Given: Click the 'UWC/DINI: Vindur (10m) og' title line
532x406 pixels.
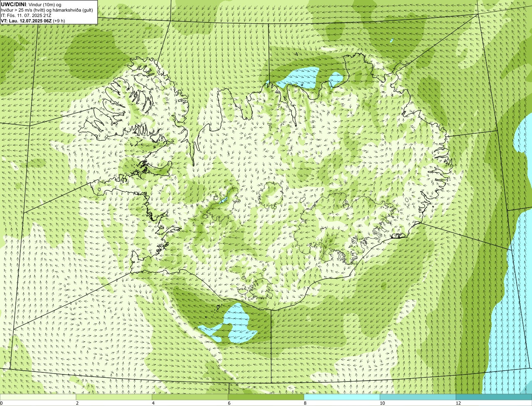Looking at the screenshot, I should pos(32,4).
